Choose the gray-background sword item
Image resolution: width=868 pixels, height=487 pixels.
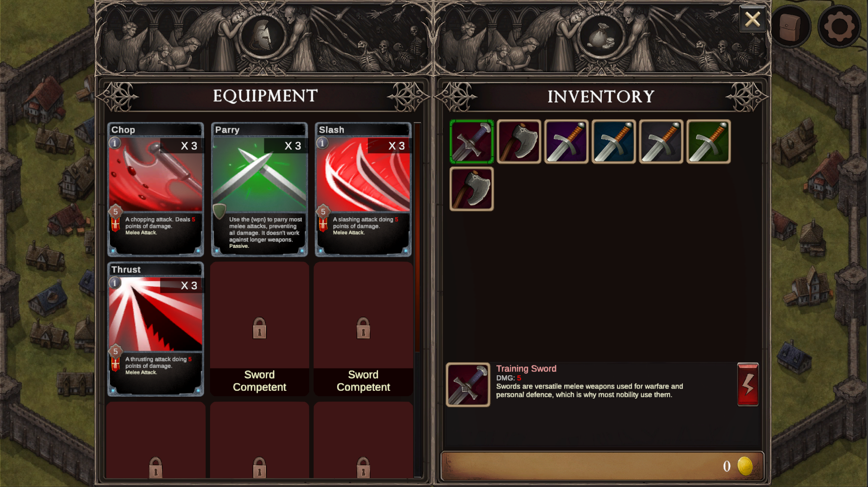tap(661, 142)
